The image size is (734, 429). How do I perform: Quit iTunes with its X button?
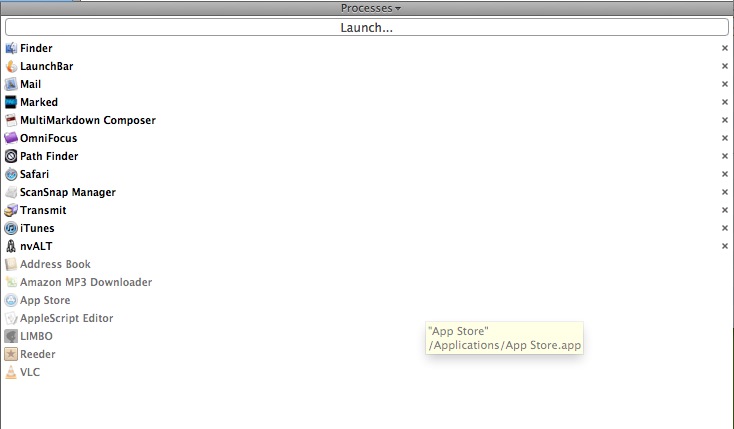725,228
